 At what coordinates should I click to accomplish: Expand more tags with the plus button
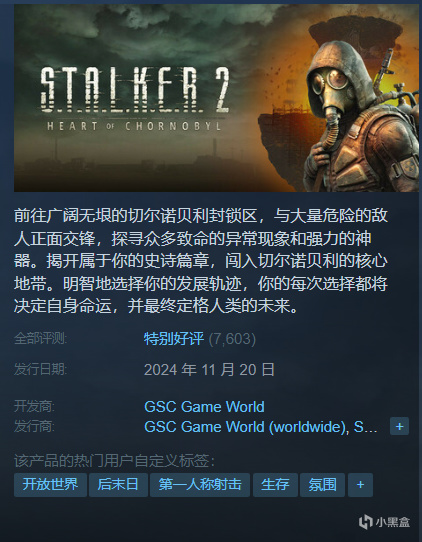(x=360, y=485)
